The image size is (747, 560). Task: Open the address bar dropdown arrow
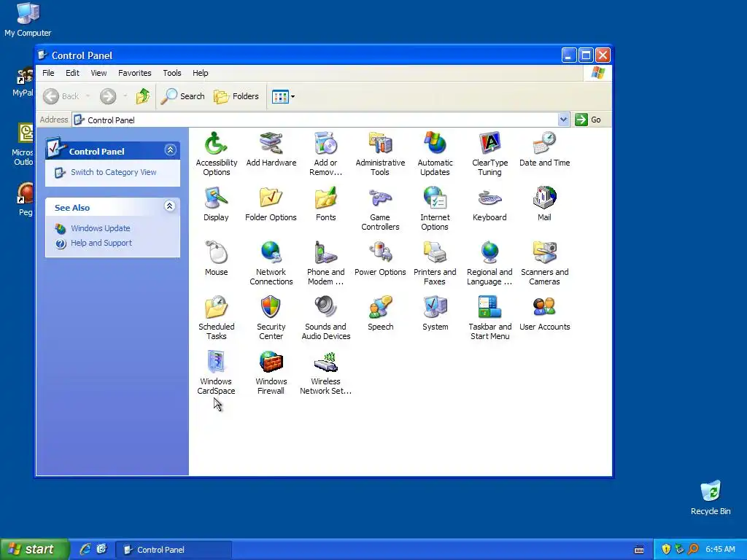(564, 120)
